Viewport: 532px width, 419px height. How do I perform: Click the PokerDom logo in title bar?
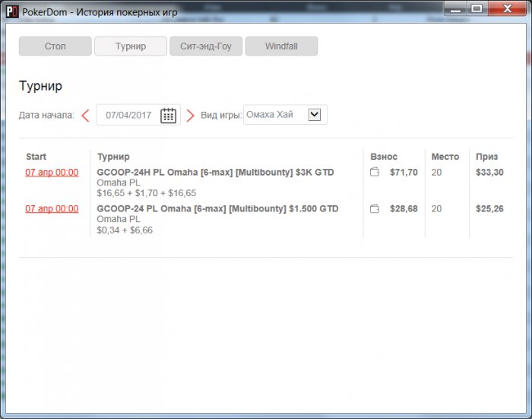[x=12, y=12]
